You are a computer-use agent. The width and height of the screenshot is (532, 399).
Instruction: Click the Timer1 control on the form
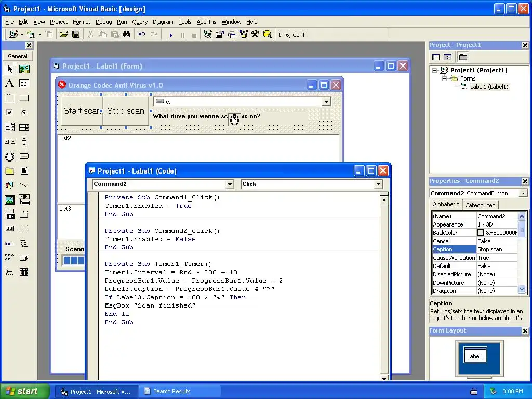pyautogui.click(x=235, y=120)
